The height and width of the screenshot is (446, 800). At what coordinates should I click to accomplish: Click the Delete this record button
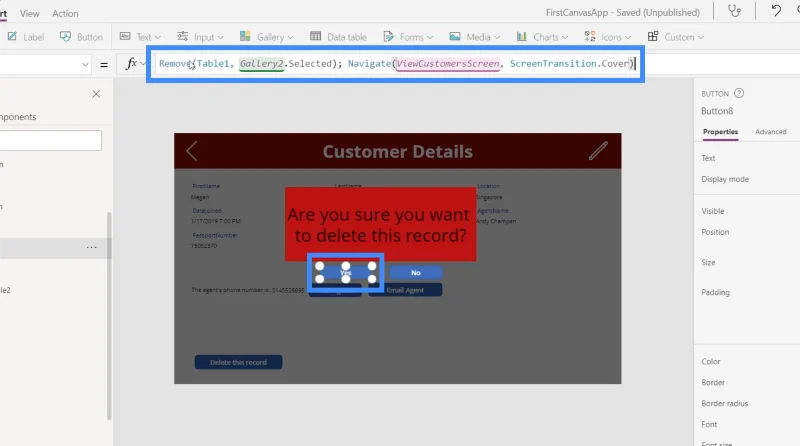click(x=238, y=362)
